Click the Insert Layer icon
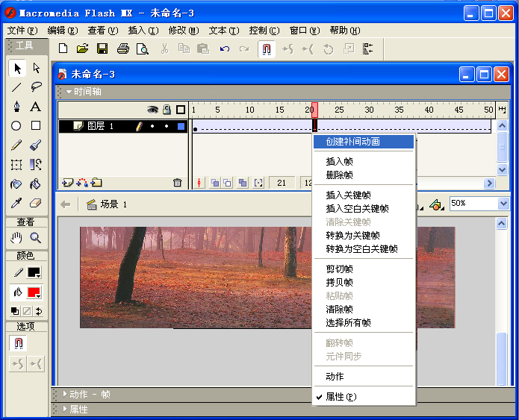Viewport: 519px width, 420px height. coord(67,183)
